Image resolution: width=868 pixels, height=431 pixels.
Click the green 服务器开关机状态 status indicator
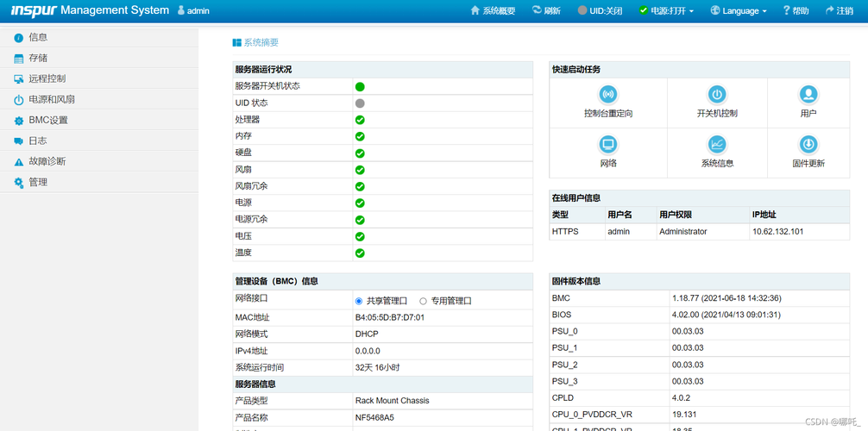click(360, 86)
